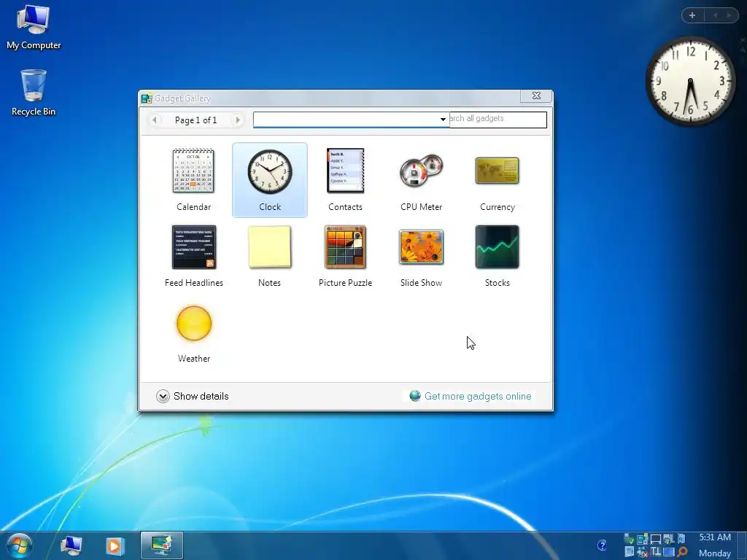Click the 5:31 AM taskbar clock

pyautogui.click(x=715, y=537)
